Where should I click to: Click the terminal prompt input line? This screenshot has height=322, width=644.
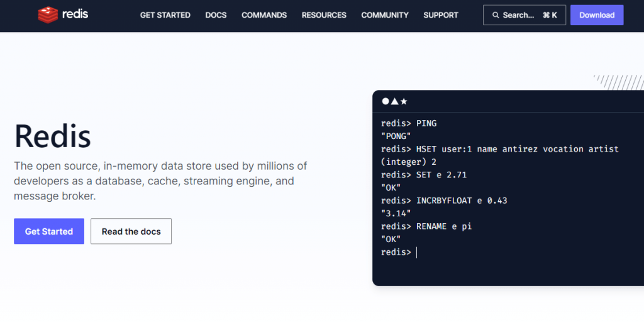click(x=399, y=252)
